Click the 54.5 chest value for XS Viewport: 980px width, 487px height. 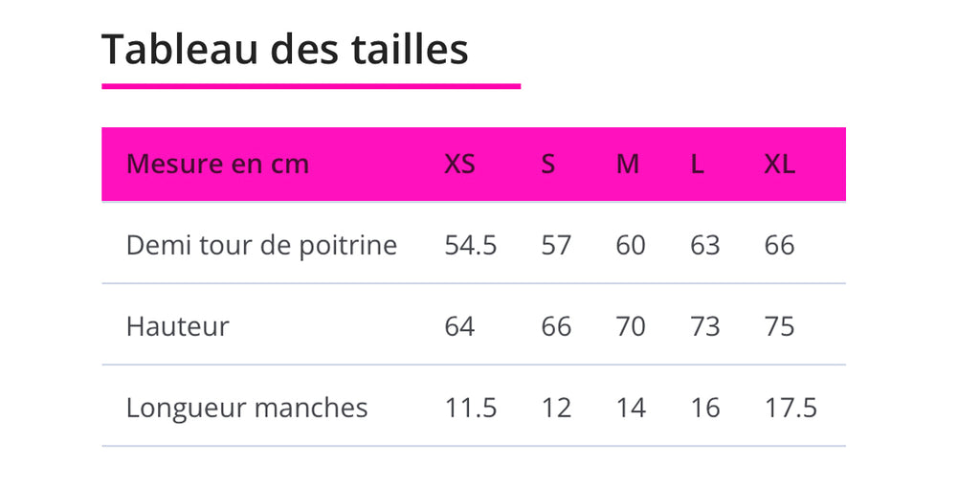(x=470, y=245)
